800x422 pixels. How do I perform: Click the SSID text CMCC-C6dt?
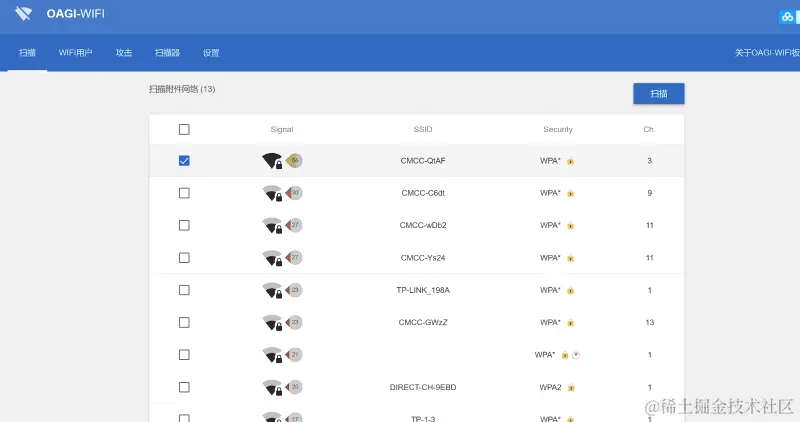click(423, 193)
